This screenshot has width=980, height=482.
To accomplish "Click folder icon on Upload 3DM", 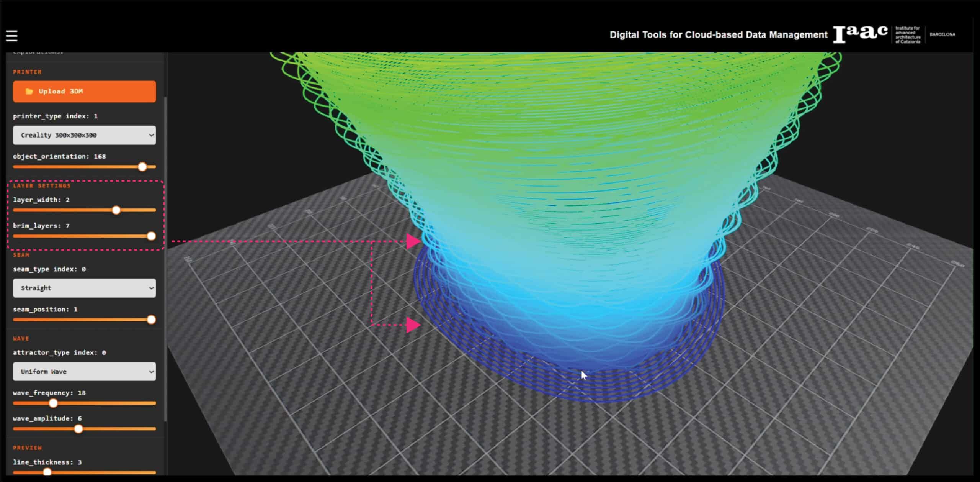I will tap(29, 91).
